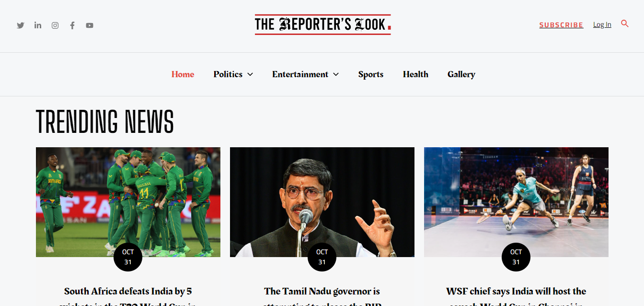Open the YouTube social icon
644x306 pixels.
pos(90,25)
